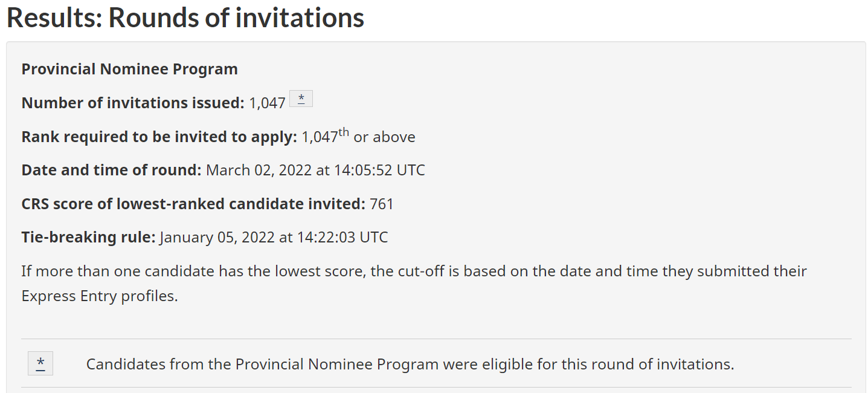Image resolution: width=868 pixels, height=393 pixels.
Task: Click the Date and time of round label
Action: (x=112, y=170)
